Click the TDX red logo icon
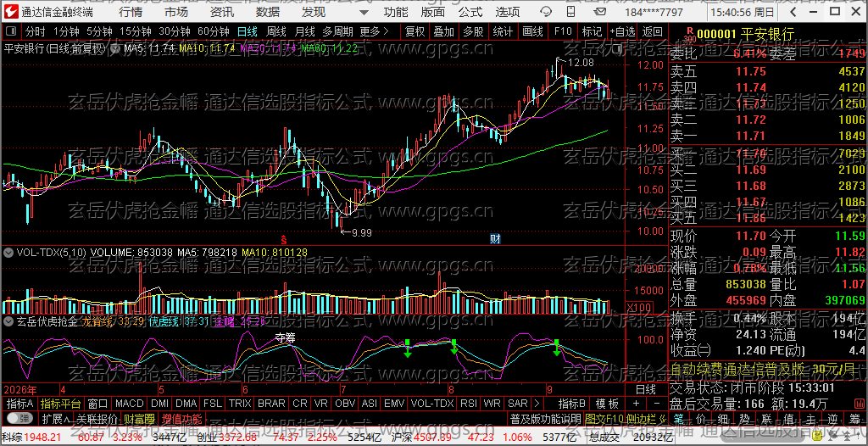The width and height of the screenshot is (868, 446). point(10,11)
